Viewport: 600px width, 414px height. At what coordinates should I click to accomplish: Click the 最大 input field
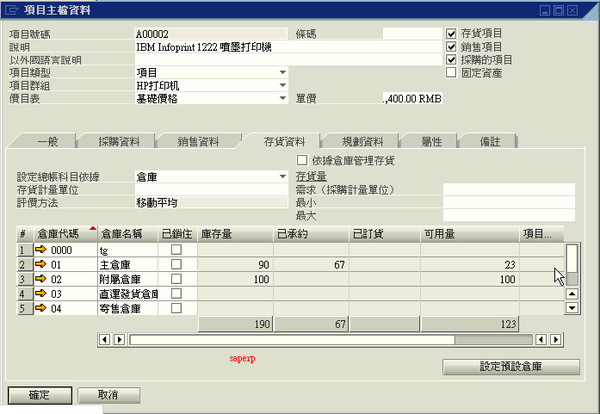(509, 215)
